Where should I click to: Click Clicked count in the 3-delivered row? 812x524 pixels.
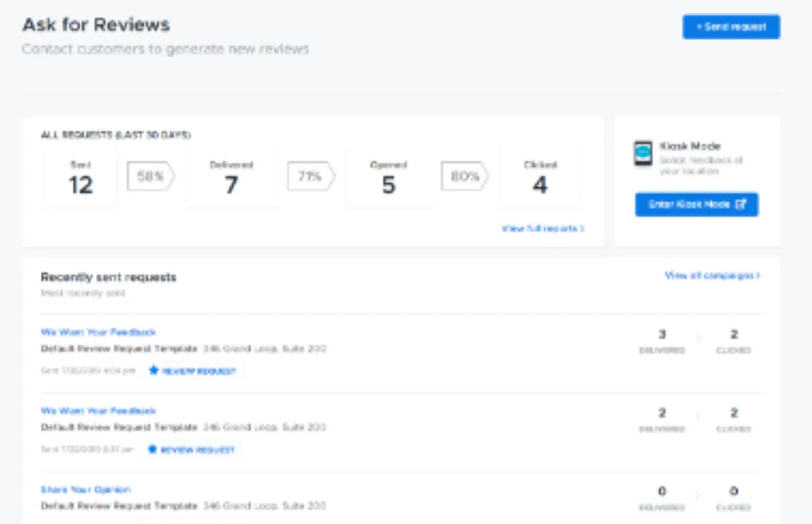coord(734,334)
